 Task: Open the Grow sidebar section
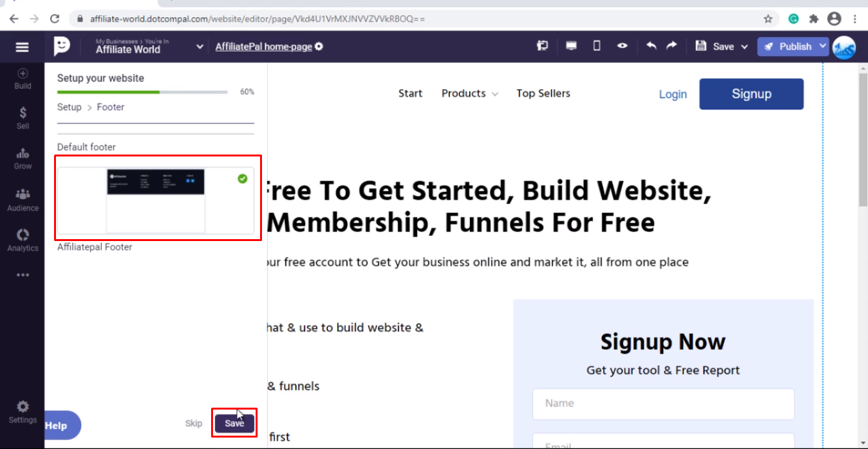(x=22, y=158)
